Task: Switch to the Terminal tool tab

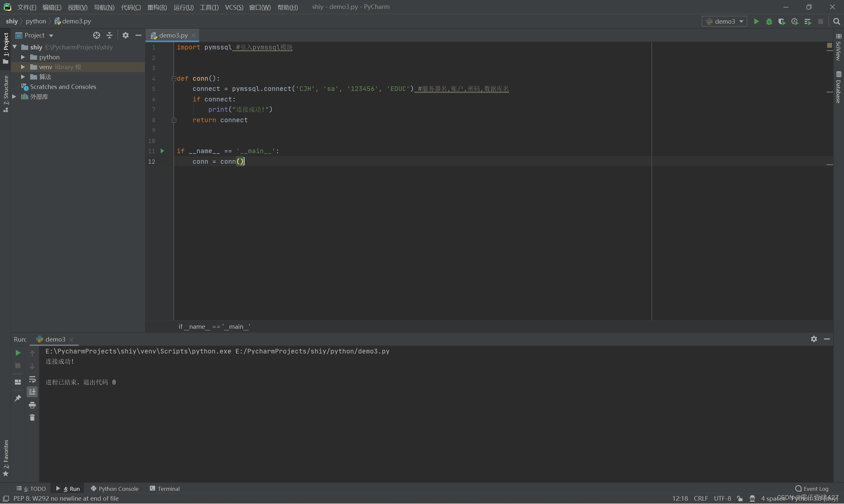Action: (x=165, y=489)
